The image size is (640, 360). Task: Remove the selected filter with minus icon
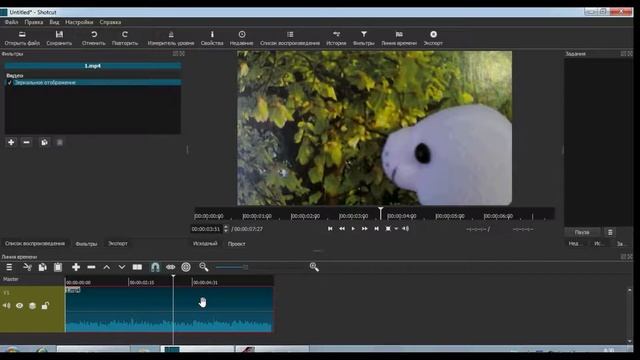click(27, 142)
